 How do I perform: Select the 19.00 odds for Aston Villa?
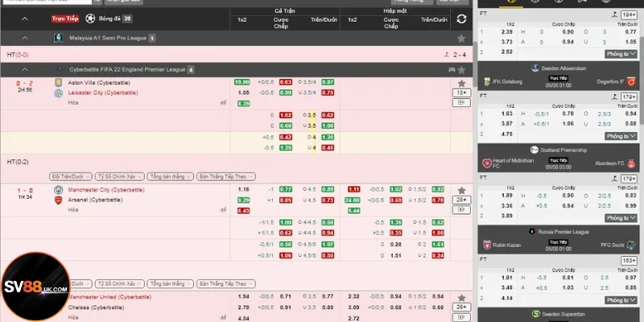242,83
